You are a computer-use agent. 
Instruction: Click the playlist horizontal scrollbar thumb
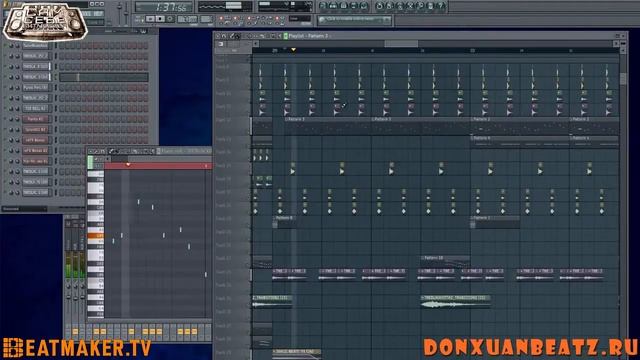(401, 43)
